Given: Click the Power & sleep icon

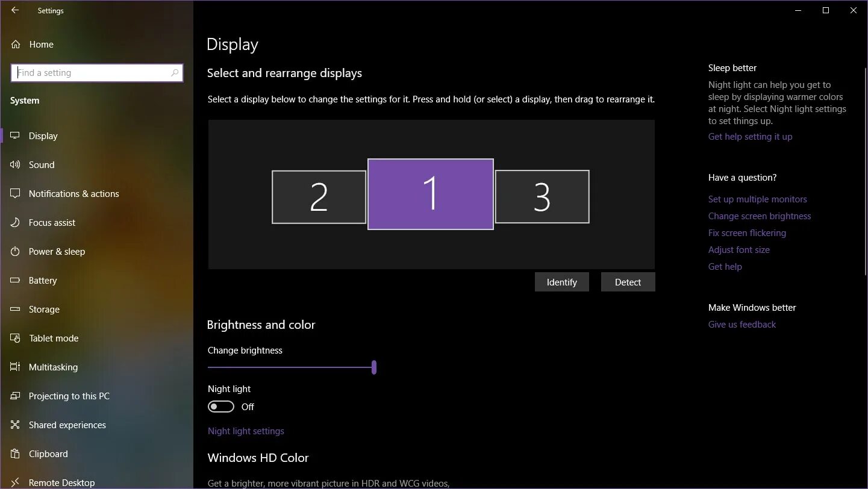Looking at the screenshot, I should 16,252.
